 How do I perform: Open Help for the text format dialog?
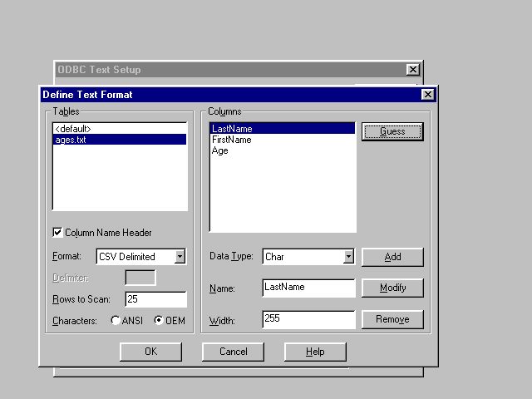click(x=315, y=352)
